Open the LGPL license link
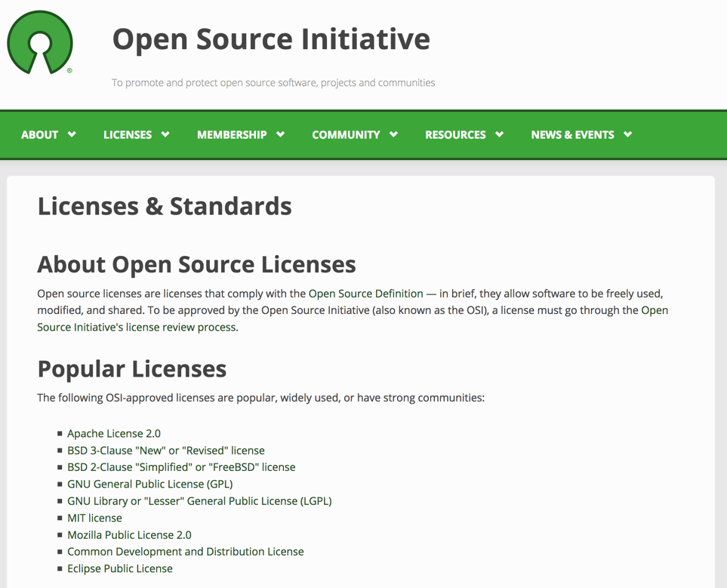Image resolution: width=727 pixels, height=588 pixels. [199, 500]
